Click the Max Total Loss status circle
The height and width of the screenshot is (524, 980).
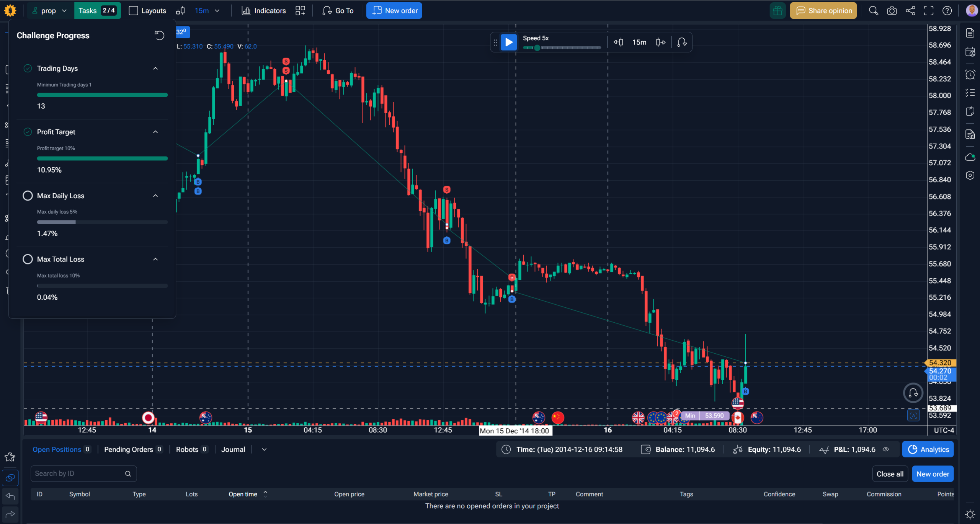tap(28, 259)
